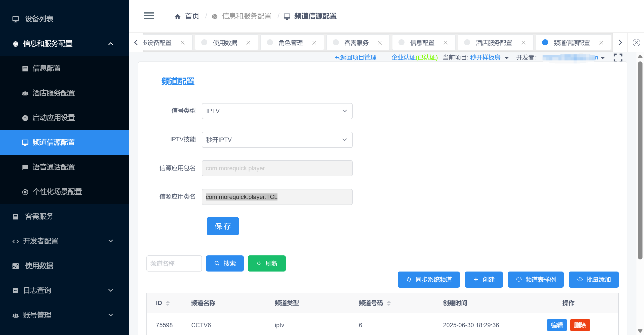Click the 频道名称 search input field
The image size is (644, 335).
click(x=174, y=263)
